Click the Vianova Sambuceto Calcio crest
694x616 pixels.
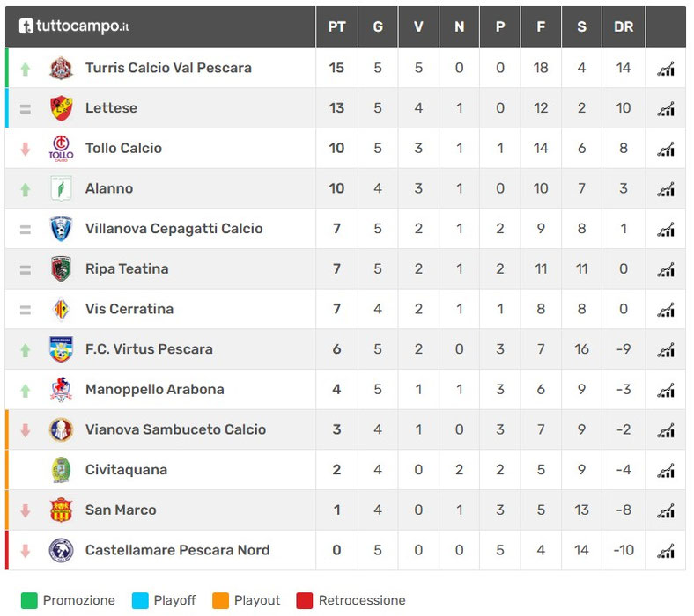pyautogui.click(x=61, y=430)
